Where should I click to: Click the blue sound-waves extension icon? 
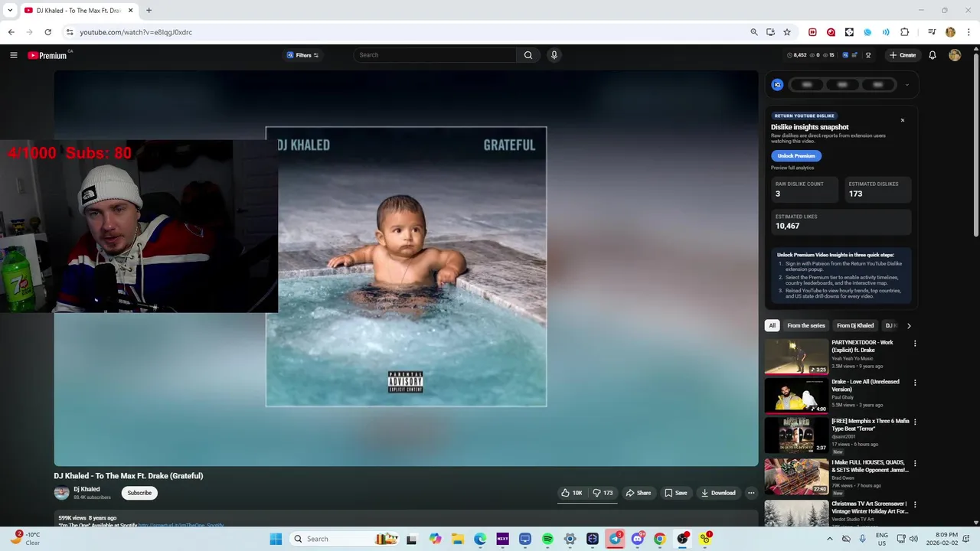pyautogui.click(x=886, y=32)
